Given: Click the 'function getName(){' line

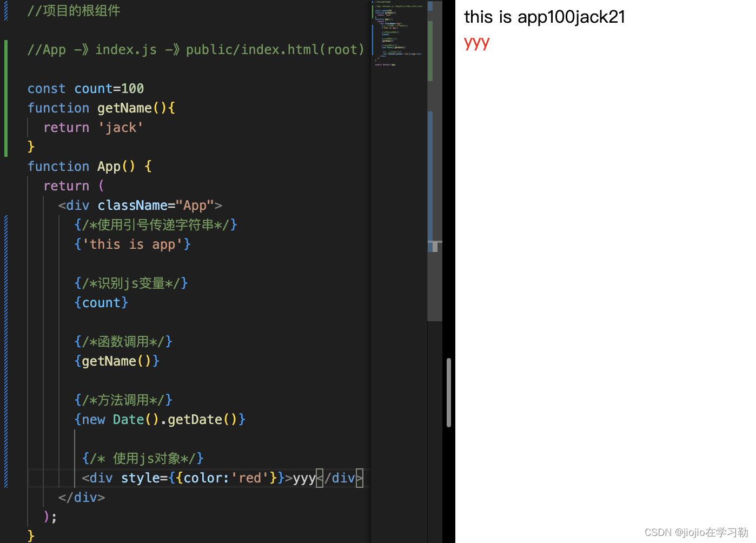Looking at the screenshot, I should point(101,108).
